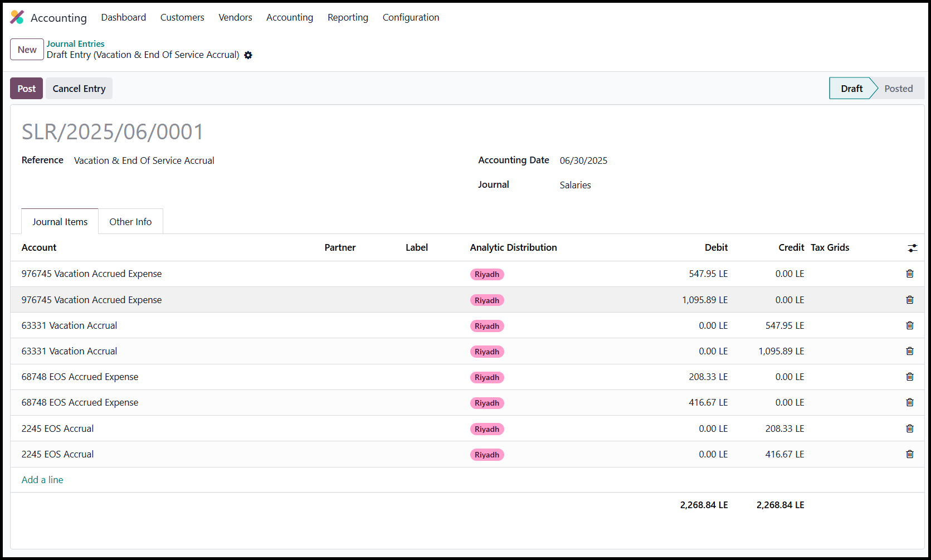Click the Accounting app logo
Image resolution: width=931 pixels, height=560 pixels.
[17, 17]
